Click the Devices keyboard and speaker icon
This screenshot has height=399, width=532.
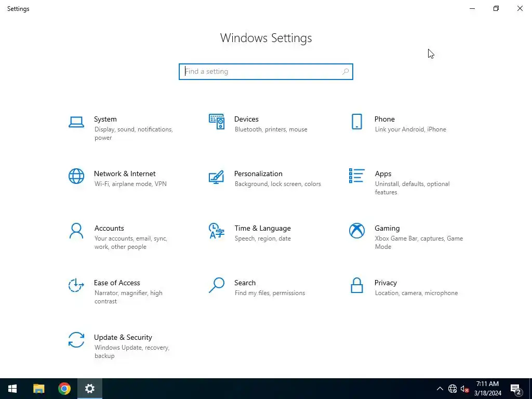pos(217,122)
